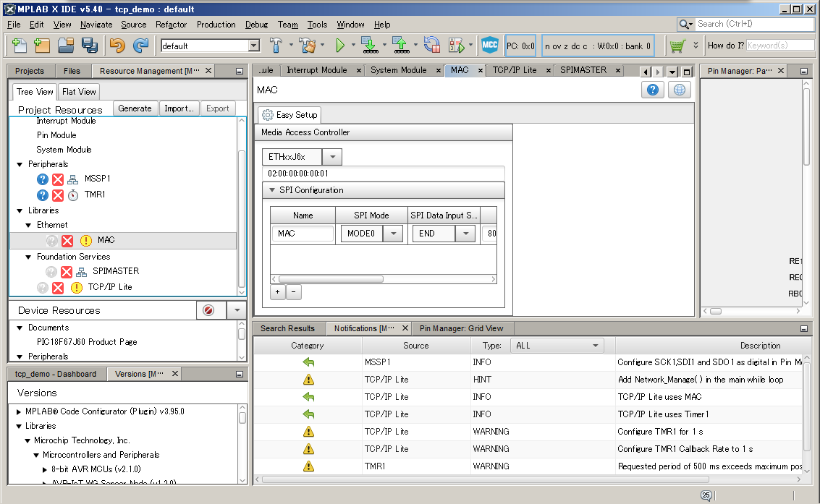Select TCP/IP Lite in Project Resources tree

(x=110, y=287)
